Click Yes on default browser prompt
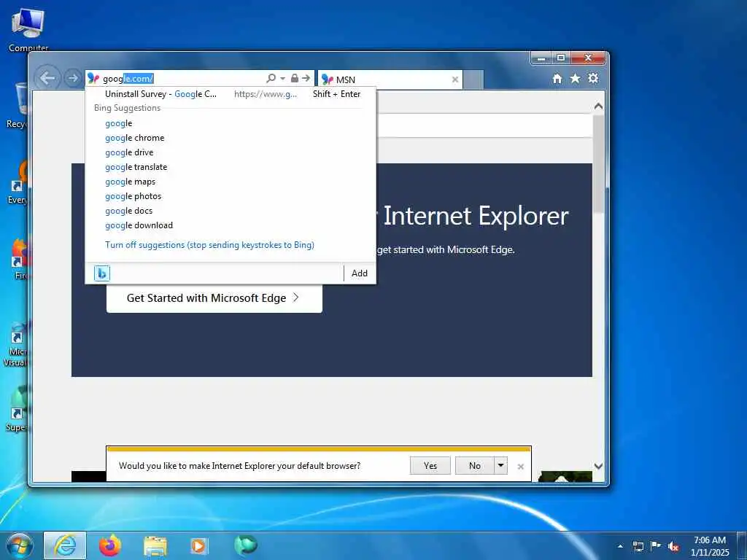 click(430, 466)
